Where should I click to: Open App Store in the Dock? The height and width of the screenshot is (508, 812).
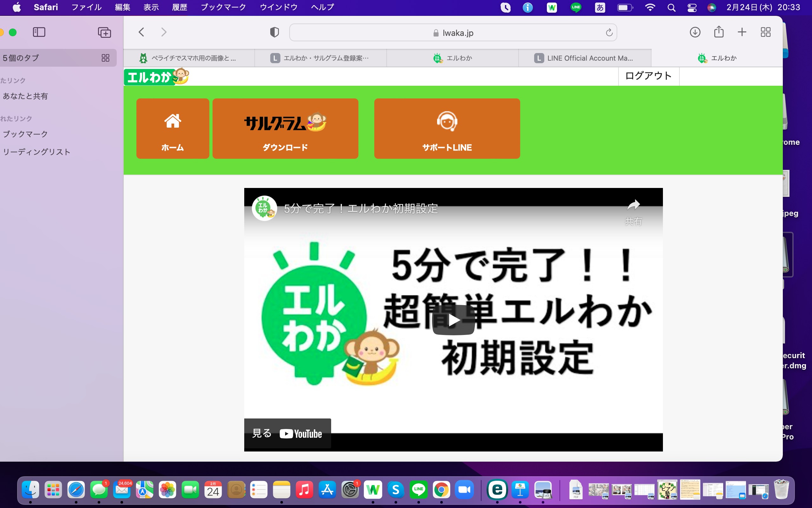pyautogui.click(x=327, y=490)
